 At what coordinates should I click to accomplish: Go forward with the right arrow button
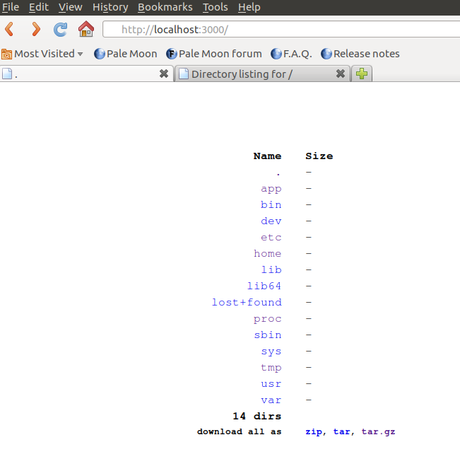click(36, 29)
